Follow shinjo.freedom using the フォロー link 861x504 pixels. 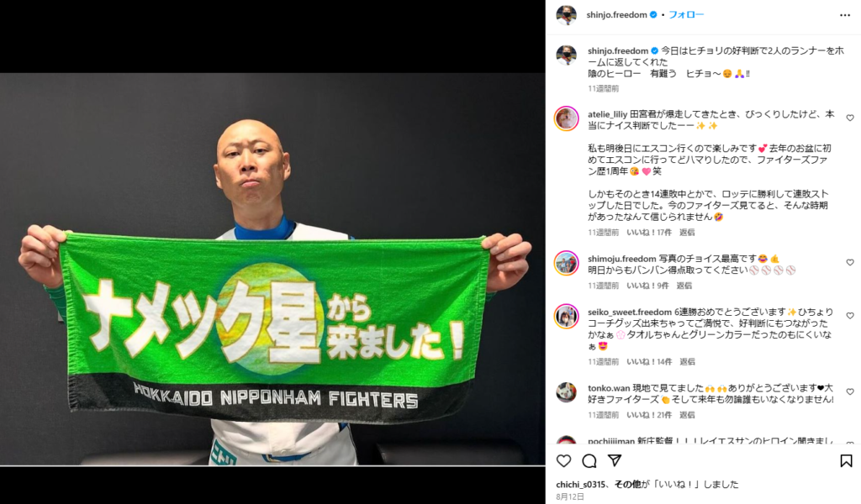click(686, 15)
